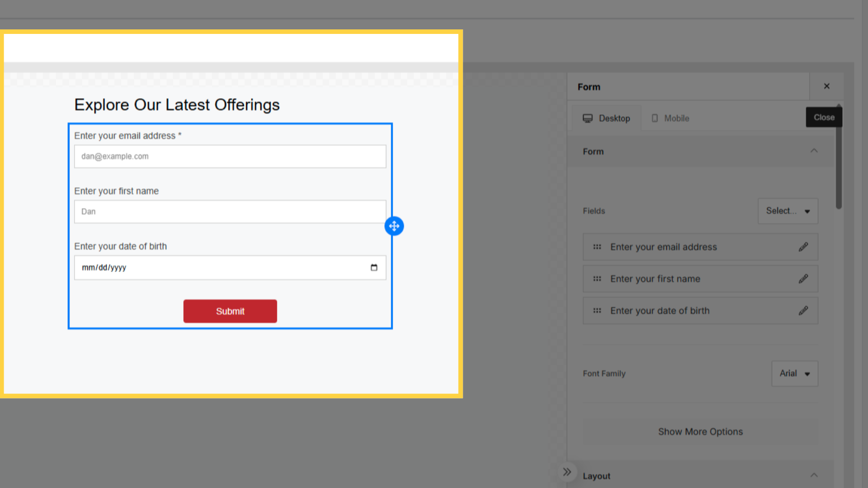
Task: Open the Font Family Arial dropdown
Action: coord(795,374)
